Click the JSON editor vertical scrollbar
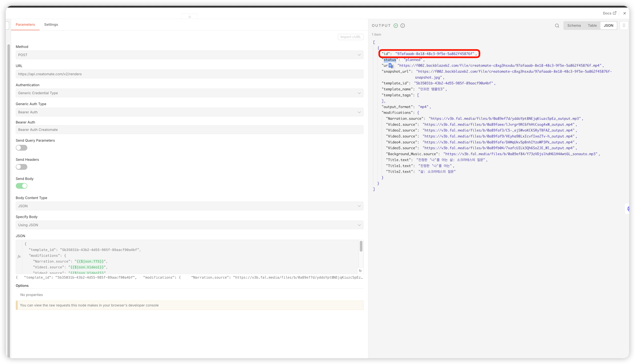 [x=361, y=246]
